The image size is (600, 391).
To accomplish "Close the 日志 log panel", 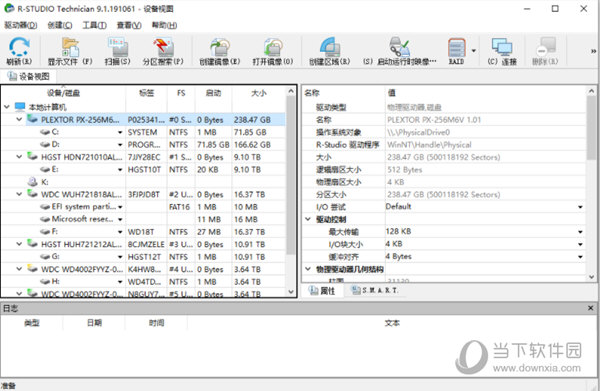I will [x=590, y=308].
